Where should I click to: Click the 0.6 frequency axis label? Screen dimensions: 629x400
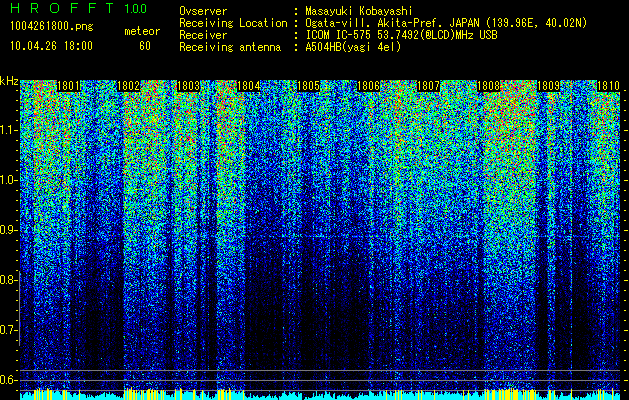coord(8,380)
